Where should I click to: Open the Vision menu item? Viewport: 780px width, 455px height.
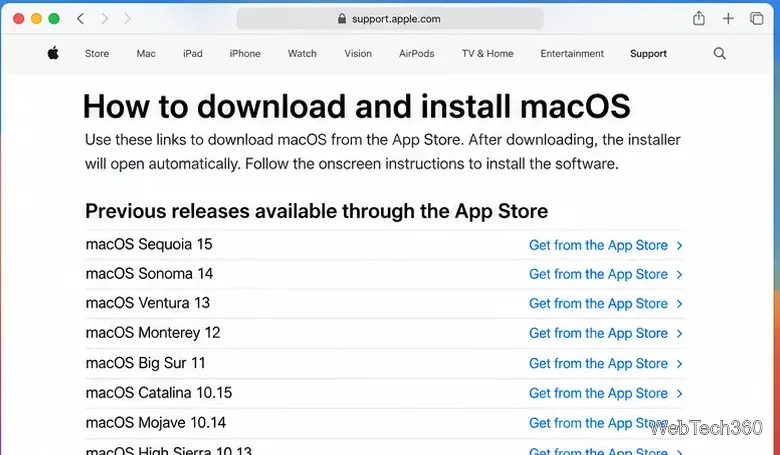[358, 53]
